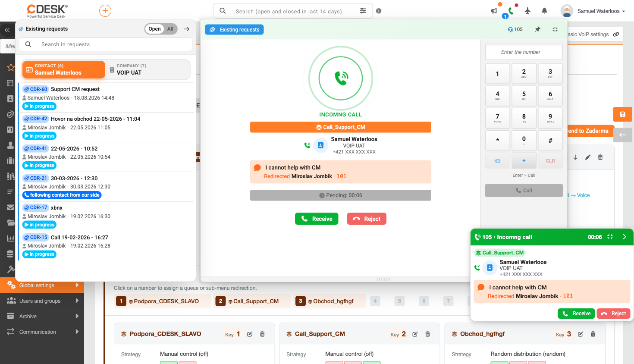Select CONTACT Samuel Waterloos tab

(63, 69)
